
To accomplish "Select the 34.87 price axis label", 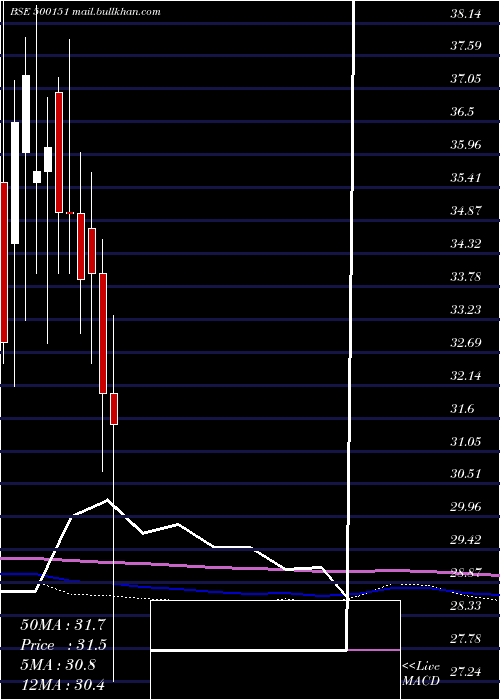I will pyautogui.click(x=466, y=211).
